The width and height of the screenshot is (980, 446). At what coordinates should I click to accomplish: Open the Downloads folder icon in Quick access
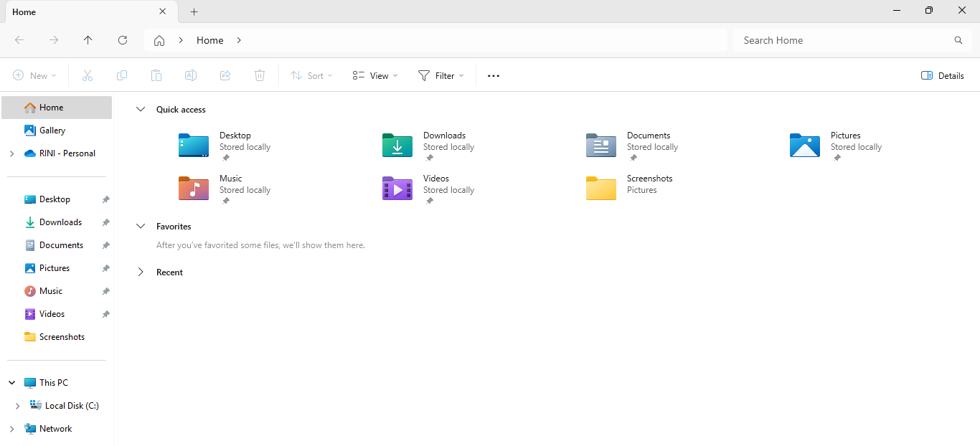pos(397,146)
